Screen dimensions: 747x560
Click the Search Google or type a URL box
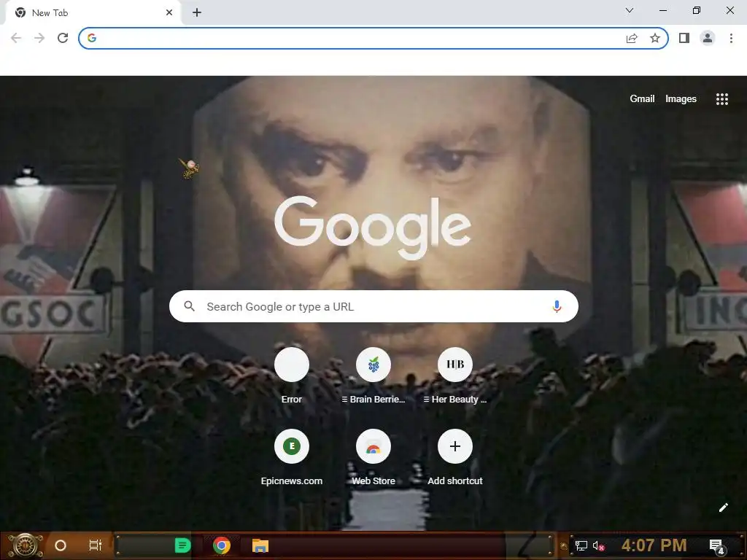point(374,306)
